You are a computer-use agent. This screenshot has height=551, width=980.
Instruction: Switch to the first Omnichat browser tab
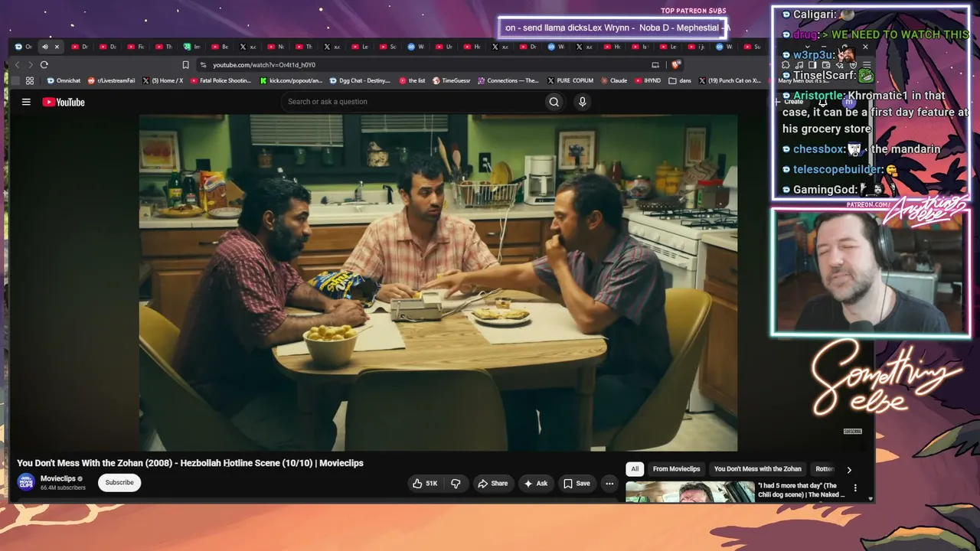(24, 47)
